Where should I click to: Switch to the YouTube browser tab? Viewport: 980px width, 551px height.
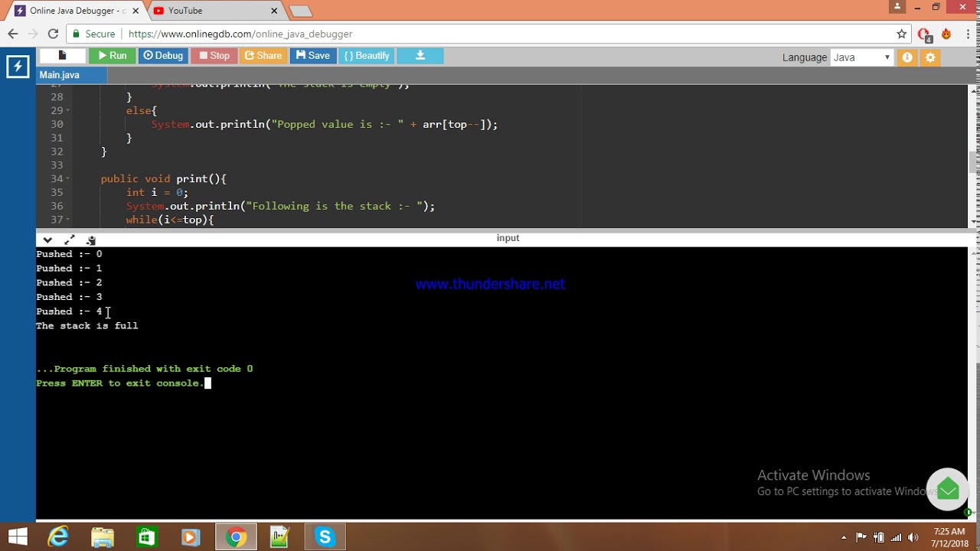(x=218, y=11)
